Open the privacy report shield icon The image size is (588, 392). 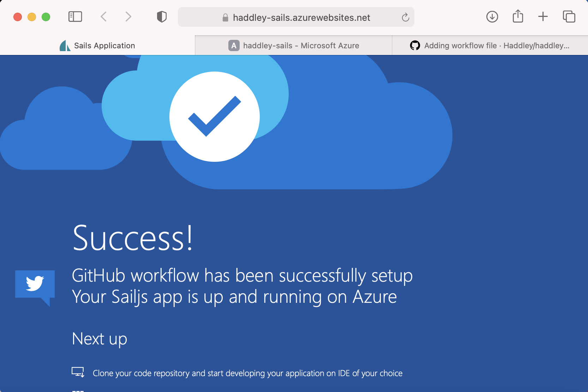(x=162, y=17)
